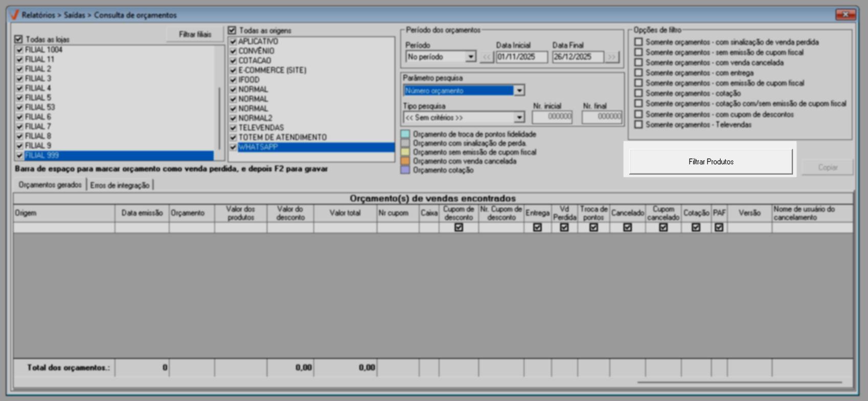
Task: Toggle the Entrega checkbox in grid row
Action: tap(537, 228)
